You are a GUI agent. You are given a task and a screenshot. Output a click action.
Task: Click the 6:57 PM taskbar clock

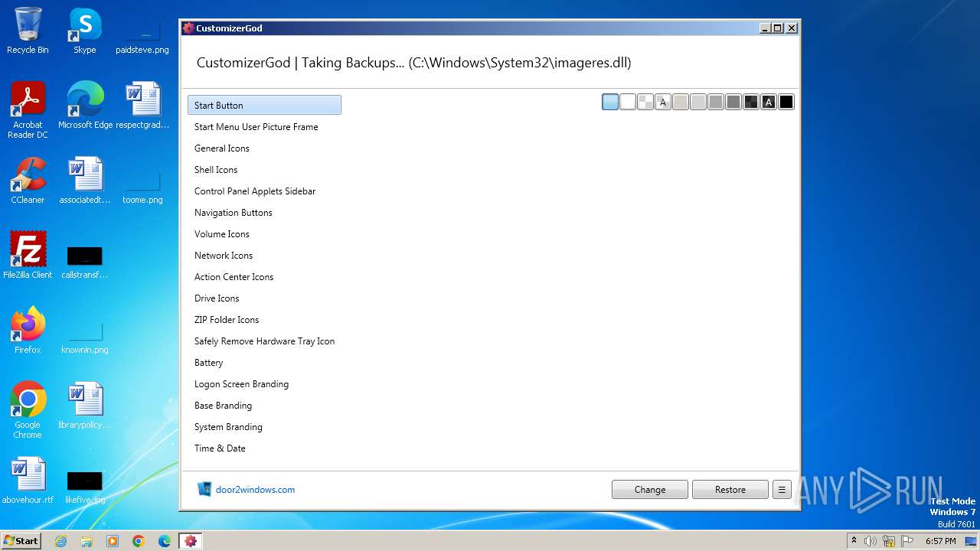click(940, 541)
